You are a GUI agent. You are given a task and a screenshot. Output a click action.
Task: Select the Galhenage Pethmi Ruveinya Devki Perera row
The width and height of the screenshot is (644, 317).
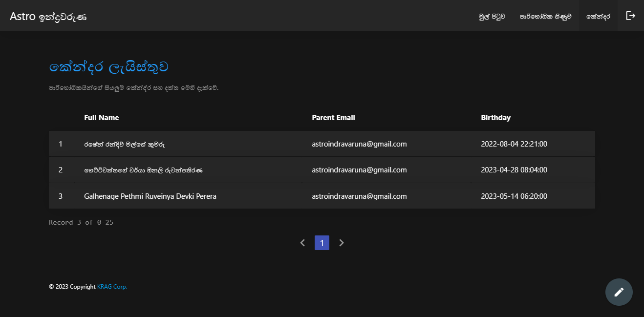150,196
